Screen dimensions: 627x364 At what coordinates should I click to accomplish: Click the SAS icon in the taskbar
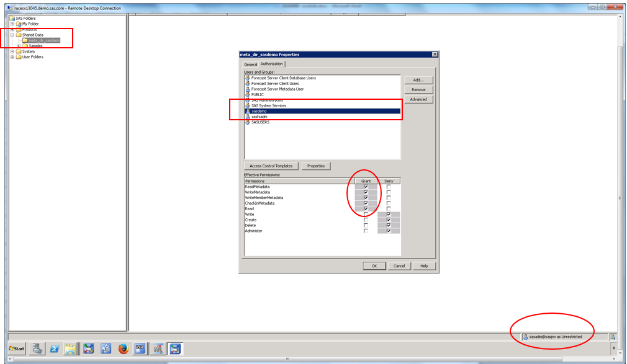coord(140,348)
